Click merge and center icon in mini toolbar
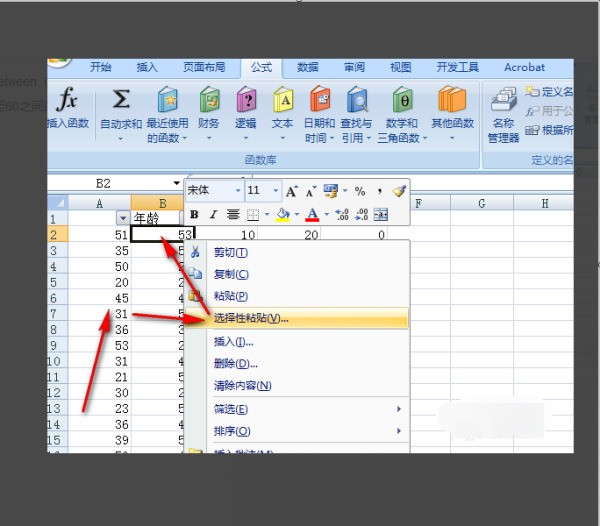The width and height of the screenshot is (600, 526). coord(381,215)
